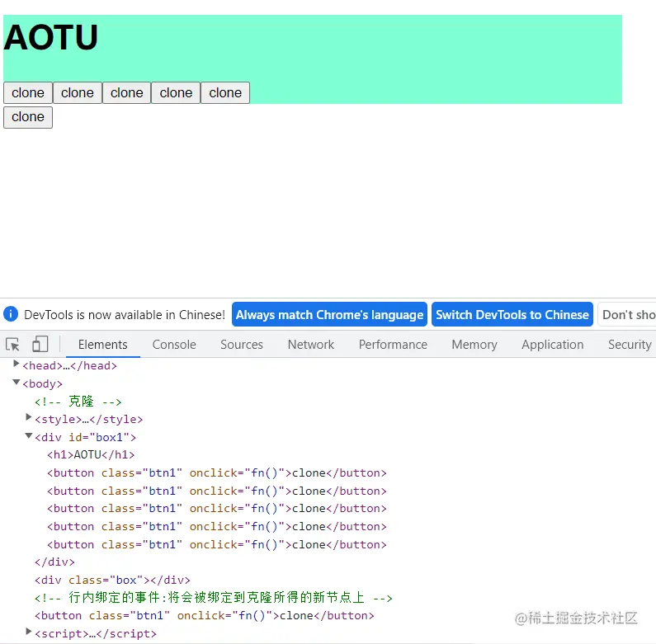Click the DevTools is now available in Chinese text
Viewport: 656px width, 644px height.
(125, 314)
